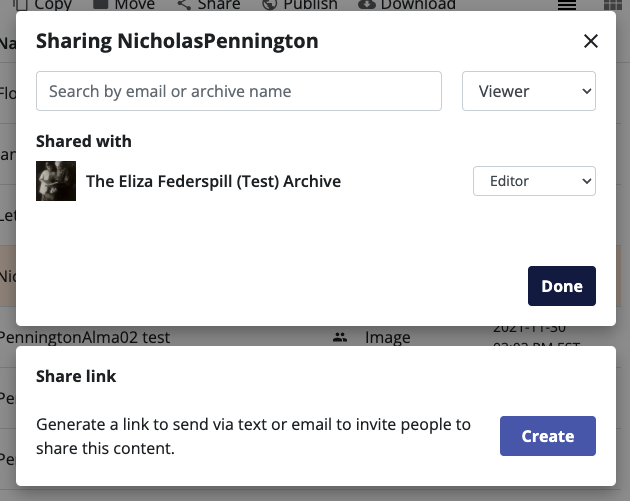Open the Viewer access level dropdown
Viewport: 630px width, 501px height.
[528, 91]
